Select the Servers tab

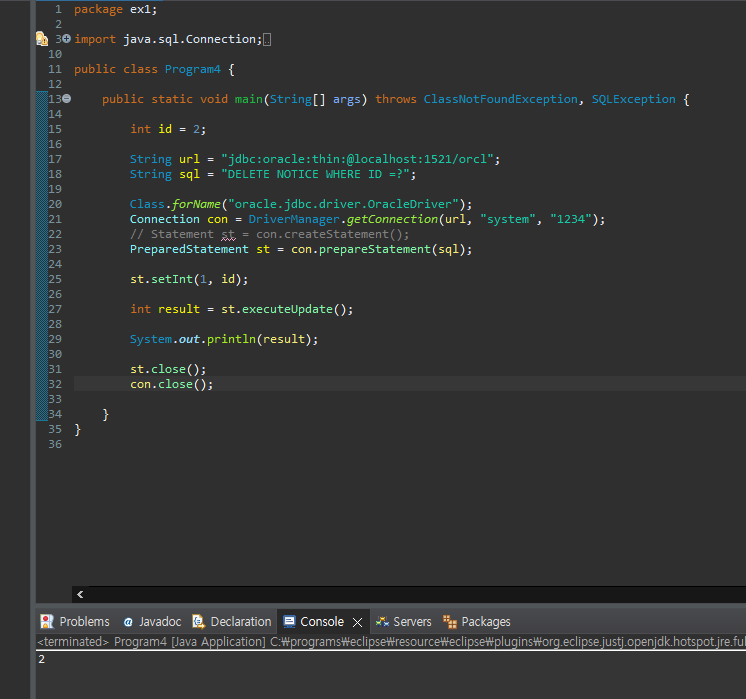tap(412, 621)
